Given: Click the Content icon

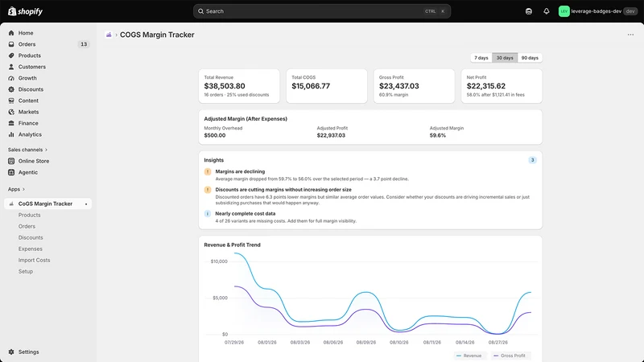Looking at the screenshot, I should (11, 101).
